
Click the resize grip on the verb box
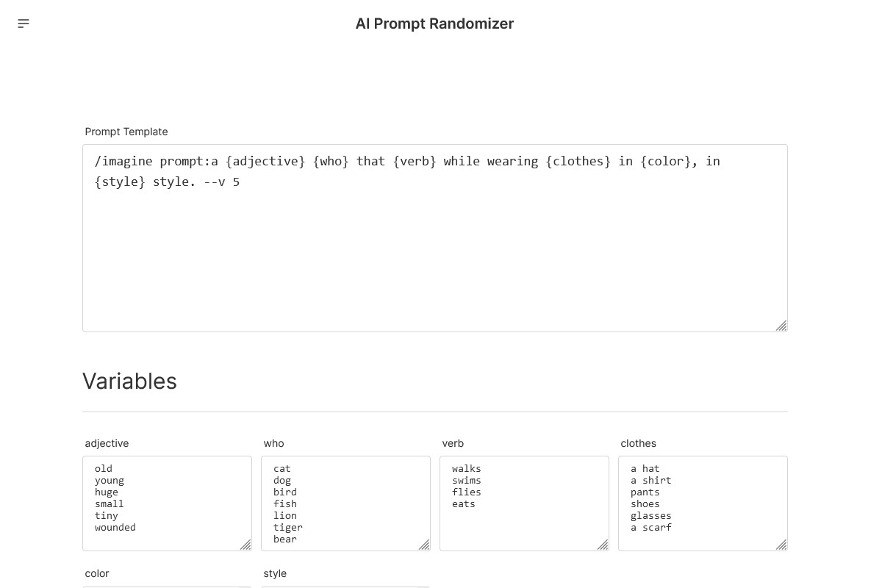[x=603, y=545]
